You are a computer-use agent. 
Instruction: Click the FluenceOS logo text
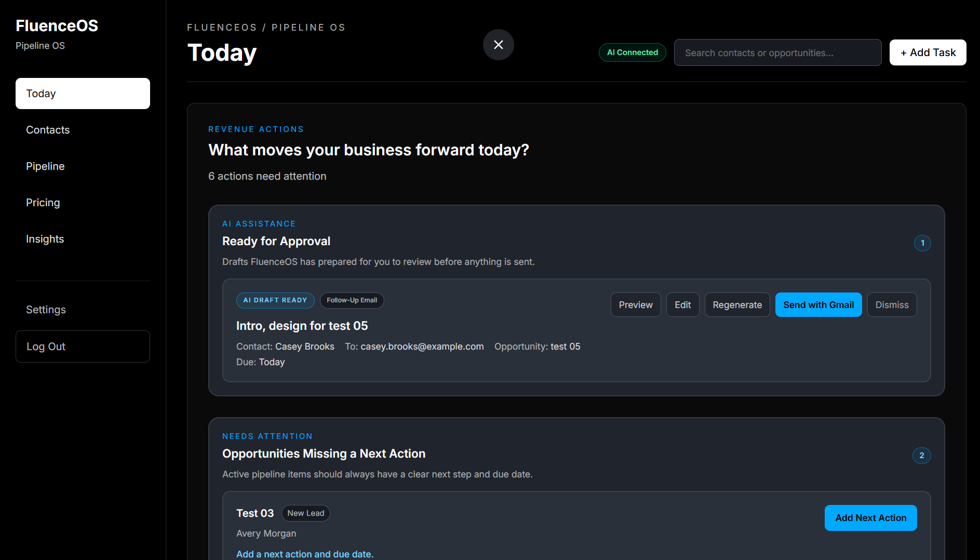pyautogui.click(x=57, y=25)
